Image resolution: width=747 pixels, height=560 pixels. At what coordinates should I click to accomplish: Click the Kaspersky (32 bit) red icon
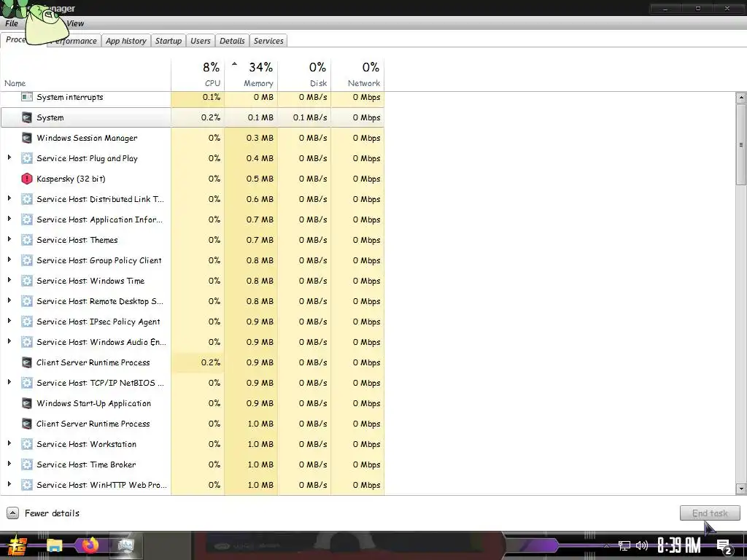(27, 179)
